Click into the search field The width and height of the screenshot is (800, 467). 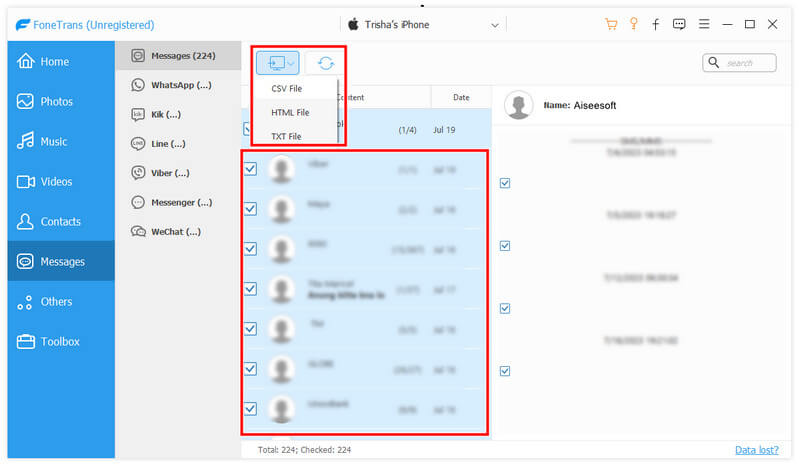point(739,63)
